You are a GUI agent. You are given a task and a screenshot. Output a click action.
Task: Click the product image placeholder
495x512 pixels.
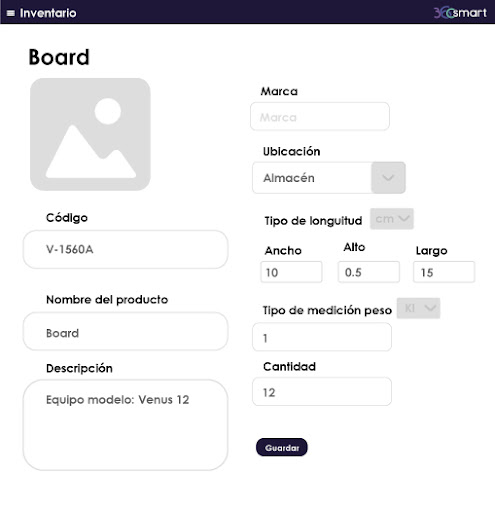coord(90,134)
